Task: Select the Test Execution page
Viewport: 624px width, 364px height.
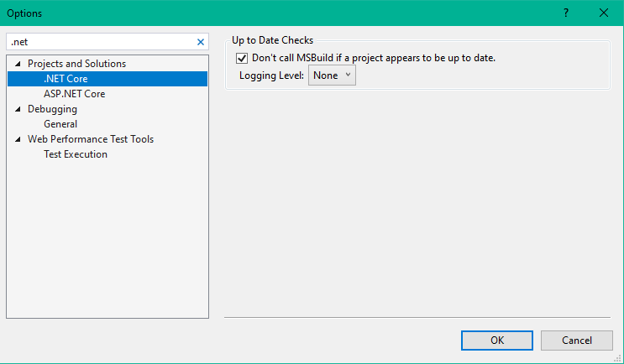Action: (x=76, y=154)
